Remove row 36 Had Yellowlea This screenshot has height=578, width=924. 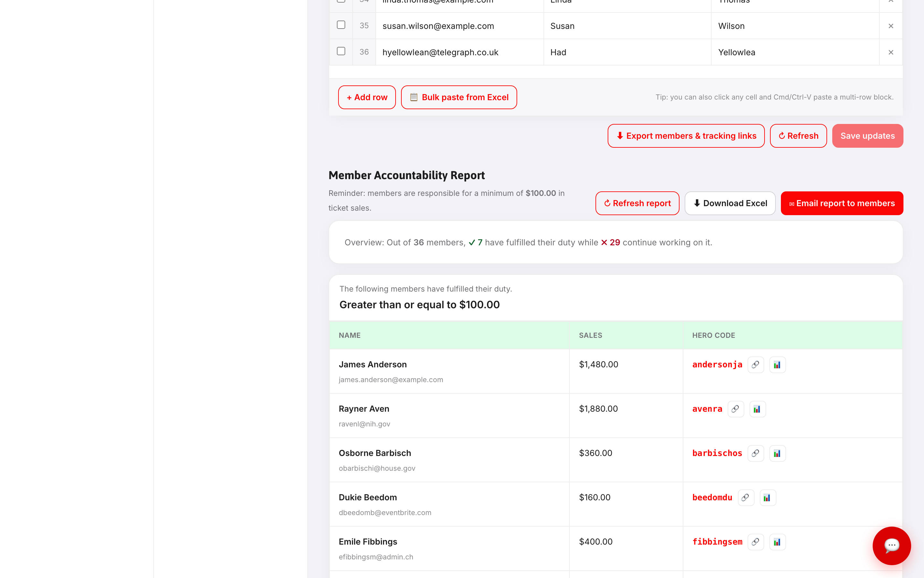pos(891,52)
